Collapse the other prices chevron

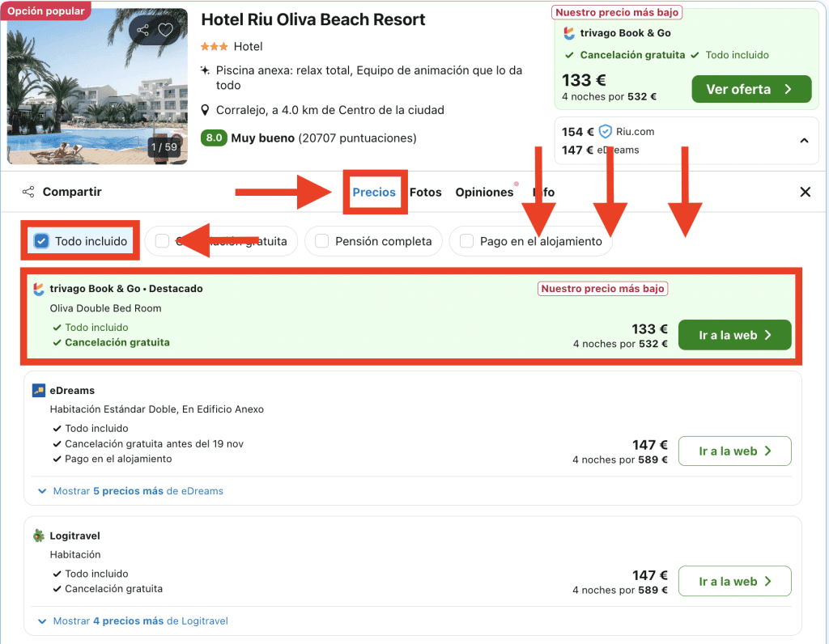(803, 141)
